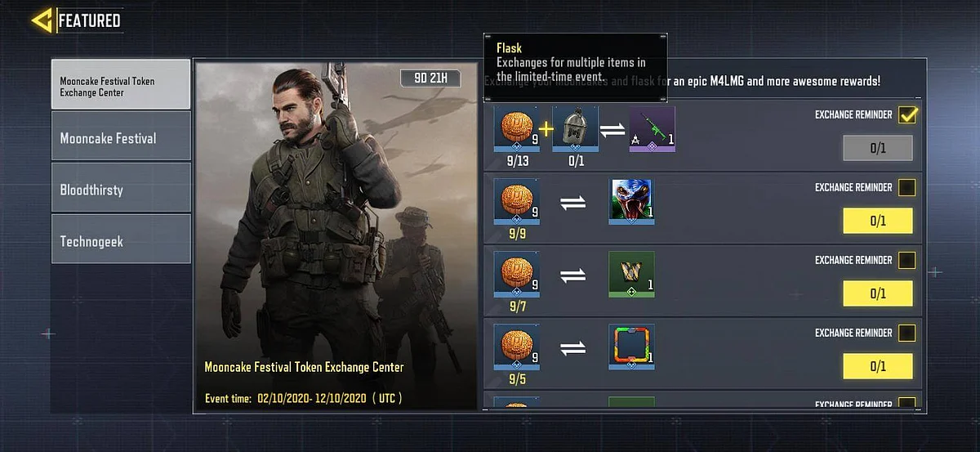Select the rainbow frame reward icon
This screenshot has width=980, height=452.
tap(631, 347)
